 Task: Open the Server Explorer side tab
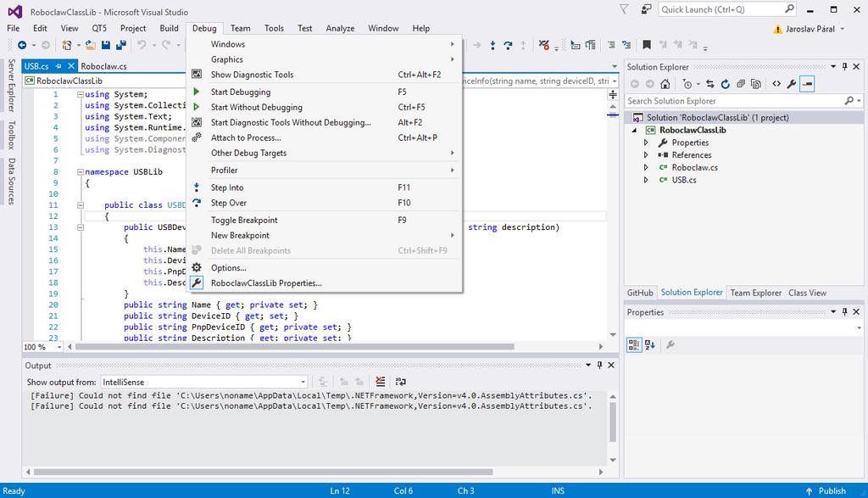point(12,86)
